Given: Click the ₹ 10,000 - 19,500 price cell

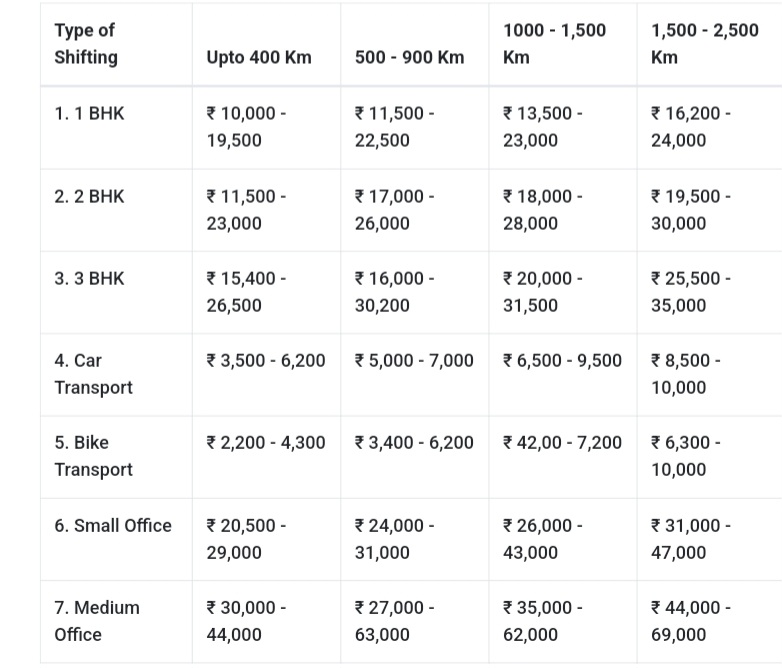Looking at the screenshot, I should [x=246, y=127].
